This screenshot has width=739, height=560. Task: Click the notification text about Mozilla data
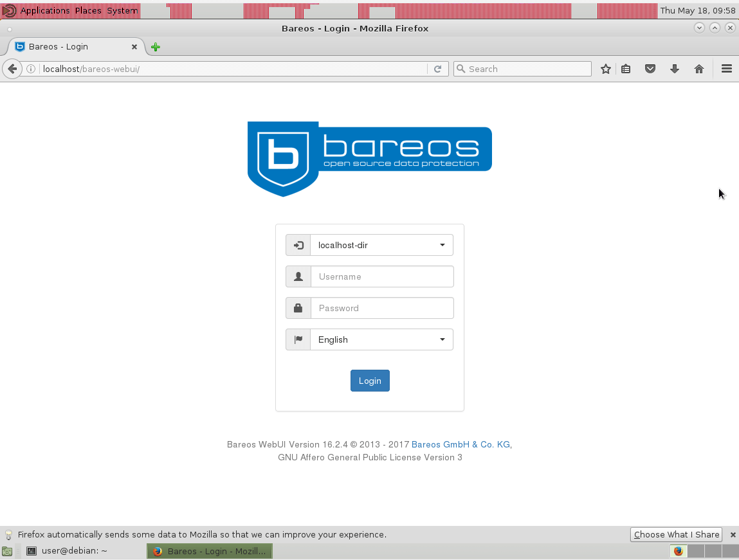[202, 534]
